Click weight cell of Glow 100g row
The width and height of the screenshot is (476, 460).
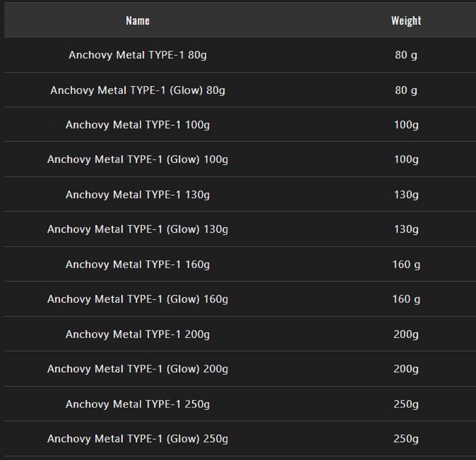click(406, 160)
